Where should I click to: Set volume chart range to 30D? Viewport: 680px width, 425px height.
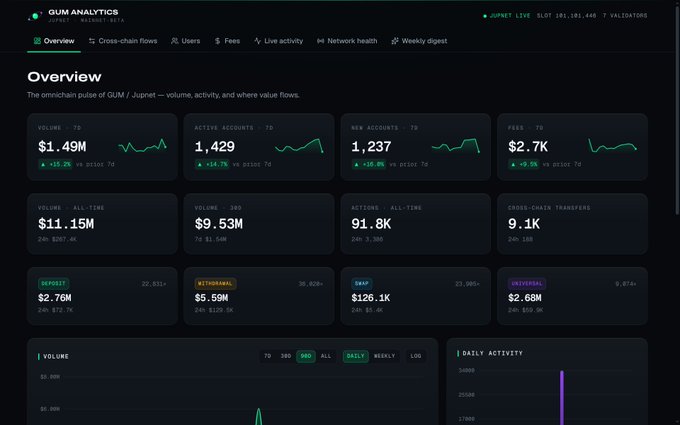click(x=285, y=356)
